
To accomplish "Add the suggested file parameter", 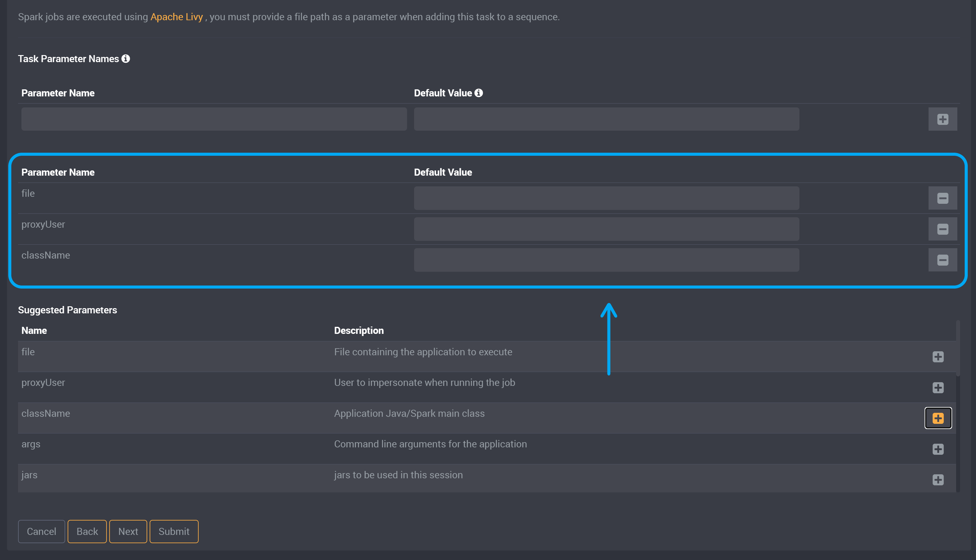I will [x=938, y=357].
